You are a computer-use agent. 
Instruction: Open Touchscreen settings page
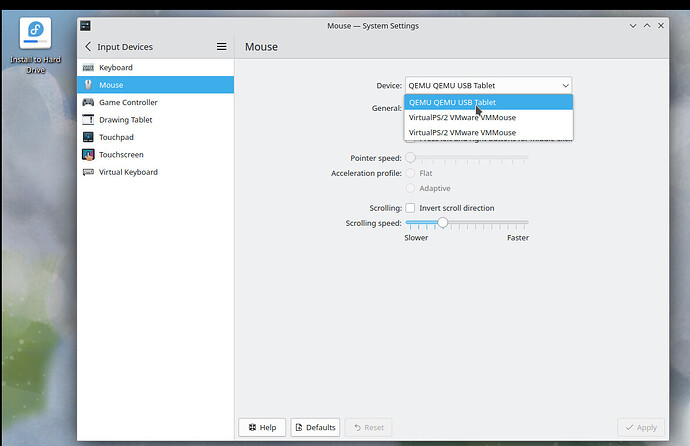pos(155,155)
